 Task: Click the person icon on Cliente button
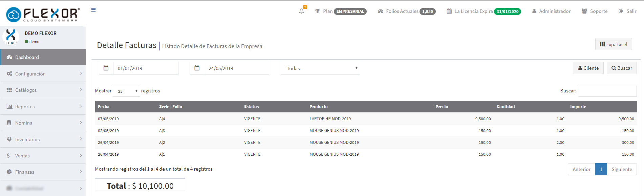click(580, 68)
